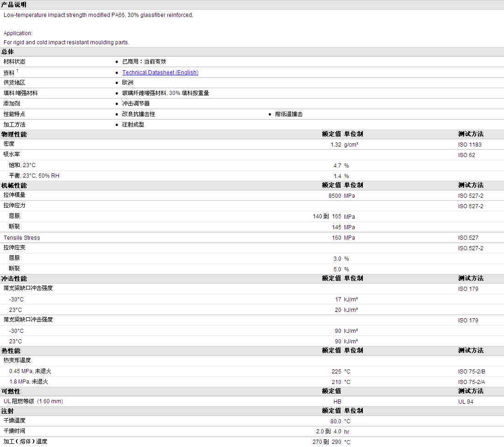Screen dimensions: 504x447
Task: Click the 产品说明 section header
Action: (14, 5)
